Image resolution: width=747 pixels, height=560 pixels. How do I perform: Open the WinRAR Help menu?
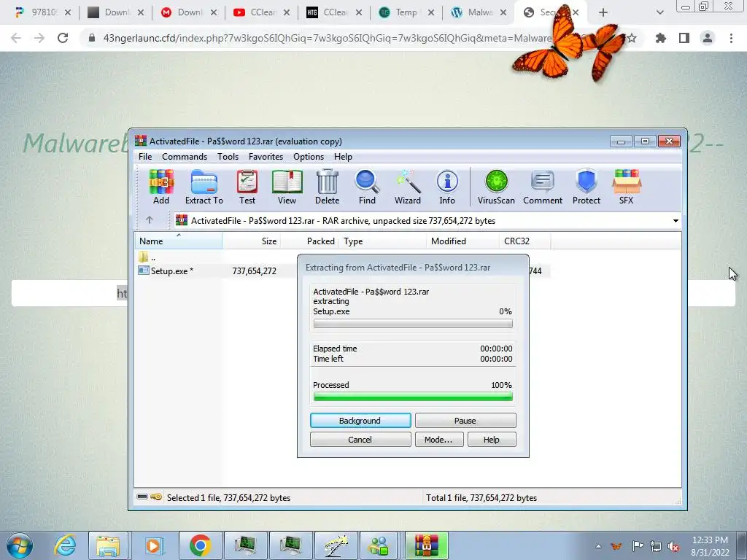coord(343,157)
